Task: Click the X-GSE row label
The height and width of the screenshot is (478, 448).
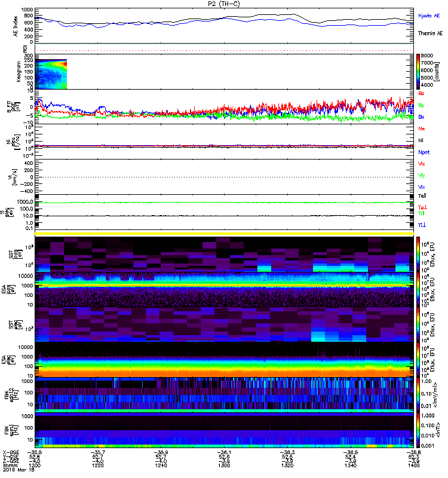Action: click(11, 452)
